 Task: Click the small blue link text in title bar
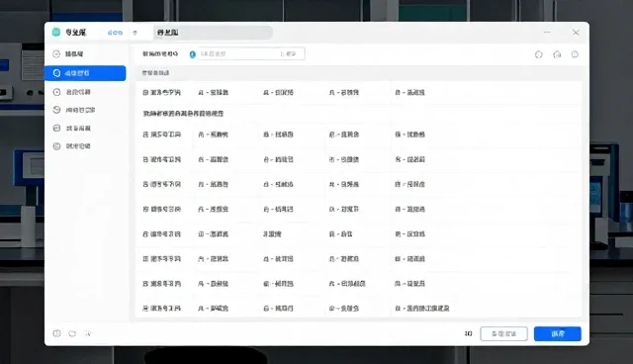point(115,33)
